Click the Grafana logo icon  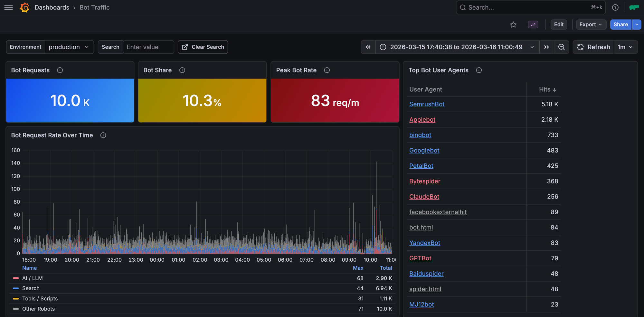pos(24,7)
